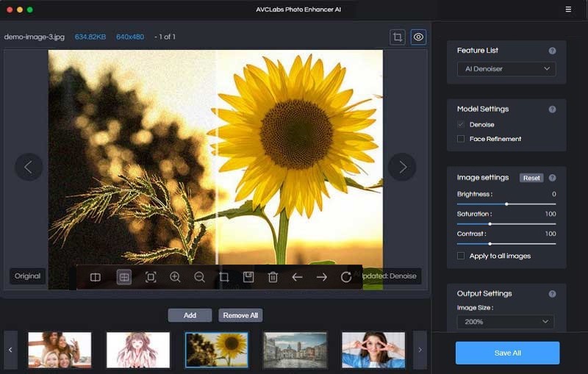Open the hamburger menu in the title bar

point(568,10)
